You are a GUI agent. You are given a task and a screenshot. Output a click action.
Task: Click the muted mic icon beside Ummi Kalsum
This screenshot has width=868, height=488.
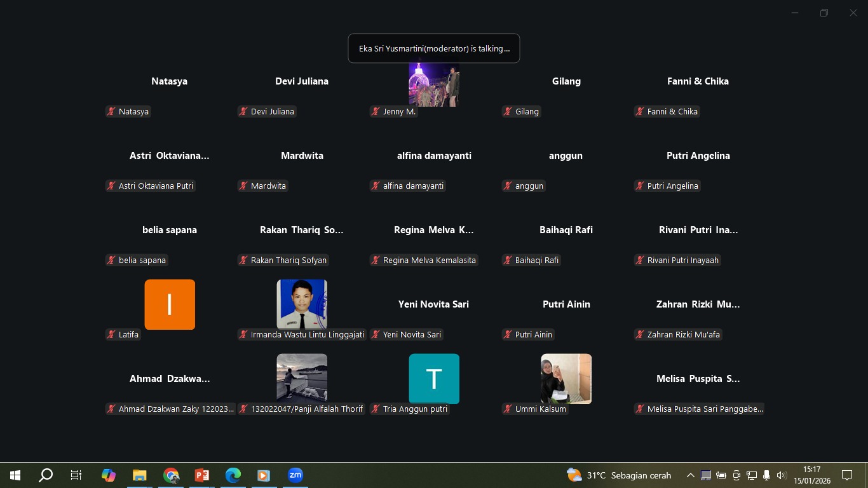coord(508,409)
